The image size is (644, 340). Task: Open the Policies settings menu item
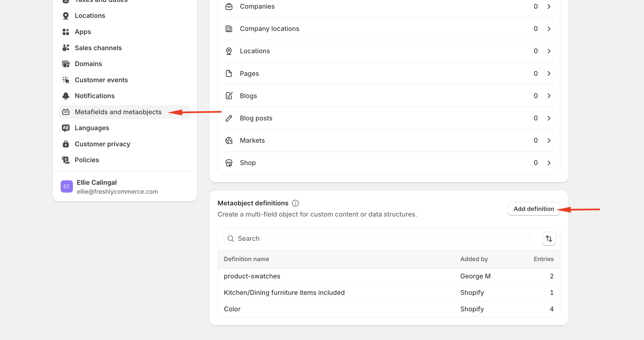(x=87, y=160)
